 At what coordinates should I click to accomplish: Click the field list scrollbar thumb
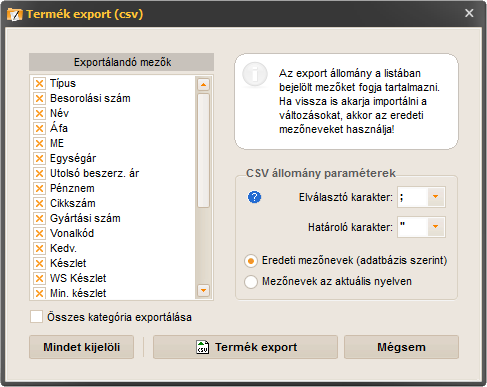tap(203, 151)
